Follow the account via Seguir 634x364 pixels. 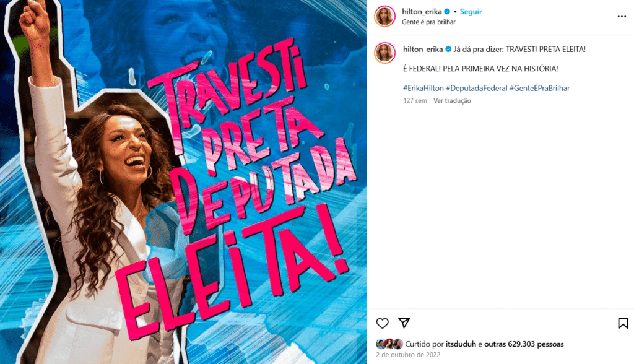[471, 12]
